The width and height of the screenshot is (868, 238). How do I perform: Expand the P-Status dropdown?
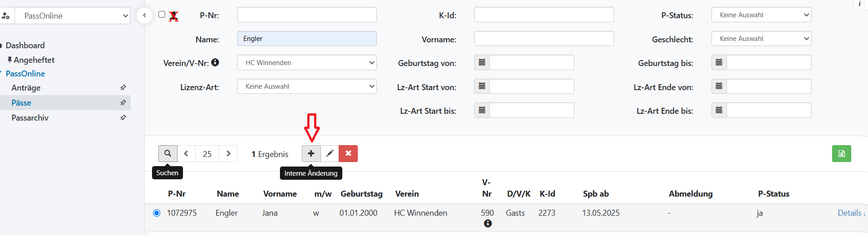761,15
